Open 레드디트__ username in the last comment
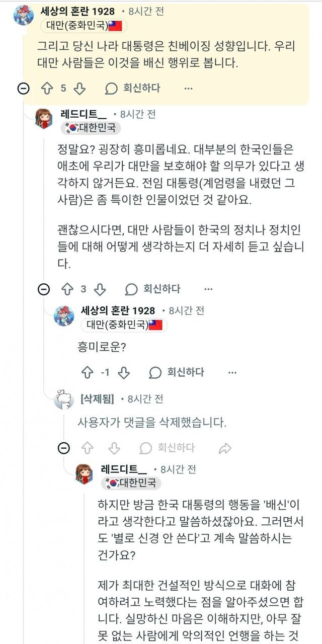The width and height of the screenshot is (322, 644). 124,469
